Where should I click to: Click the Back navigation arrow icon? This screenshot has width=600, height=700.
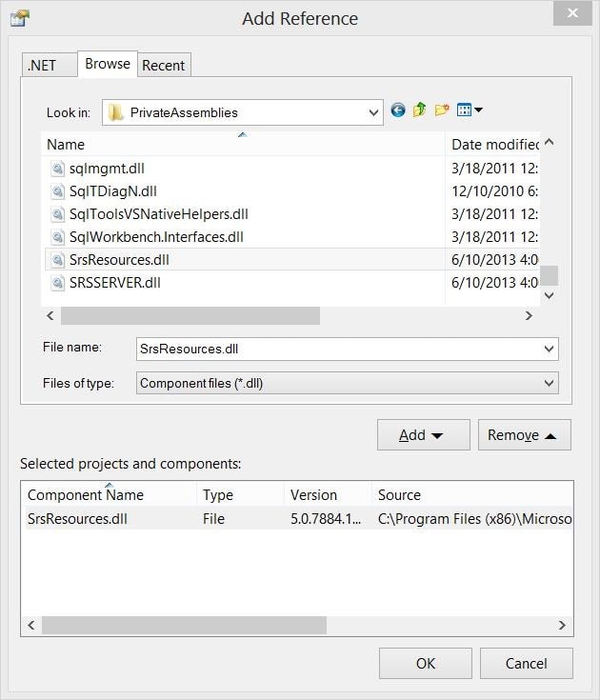pos(398,110)
